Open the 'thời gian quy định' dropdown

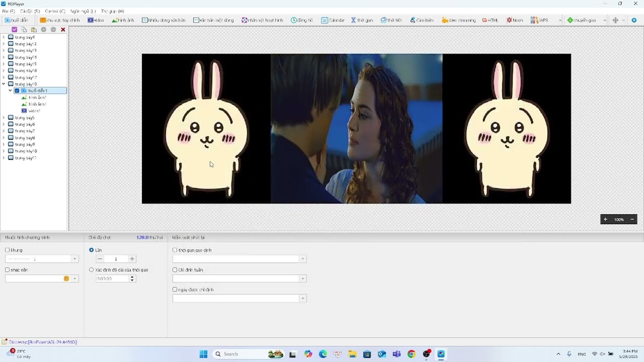pos(303,259)
